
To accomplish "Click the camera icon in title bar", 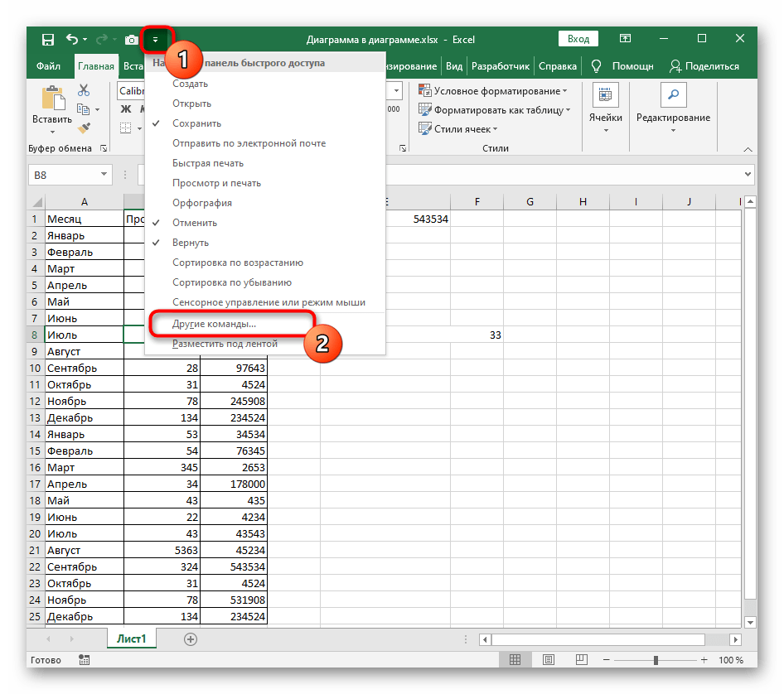I will coord(131,39).
